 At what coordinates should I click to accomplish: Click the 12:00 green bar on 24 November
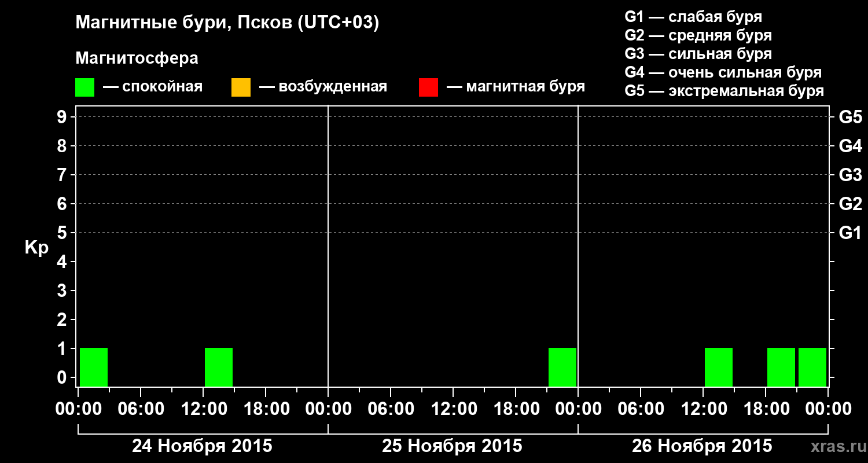click(219, 367)
